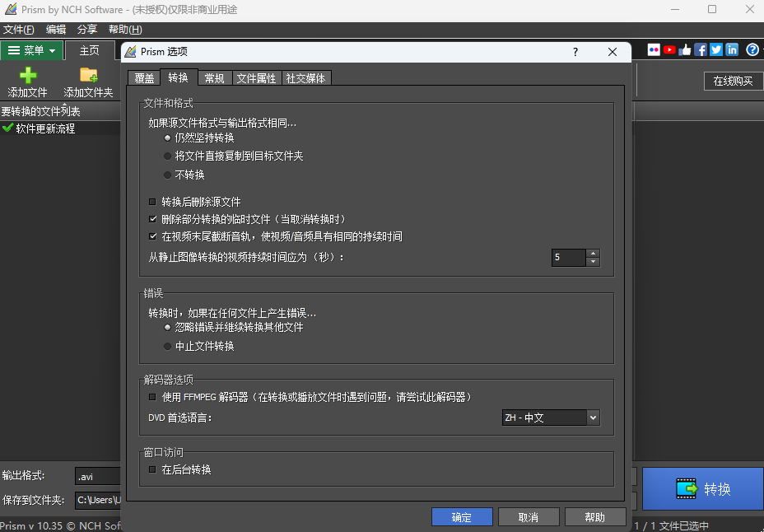Click the thumbs-up like icon
This screenshot has width=764, height=532.
coord(685,49)
